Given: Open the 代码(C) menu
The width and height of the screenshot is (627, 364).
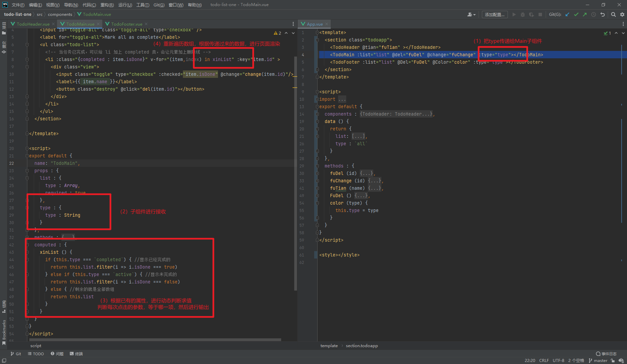Looking at the screenshot, I should (89, 5).
